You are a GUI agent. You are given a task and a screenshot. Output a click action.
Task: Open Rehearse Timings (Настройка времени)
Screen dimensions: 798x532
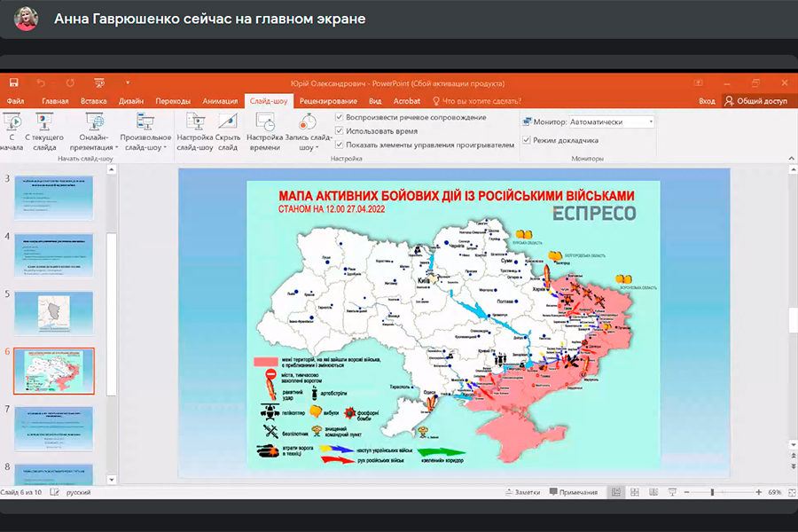[x=264, y=129]
